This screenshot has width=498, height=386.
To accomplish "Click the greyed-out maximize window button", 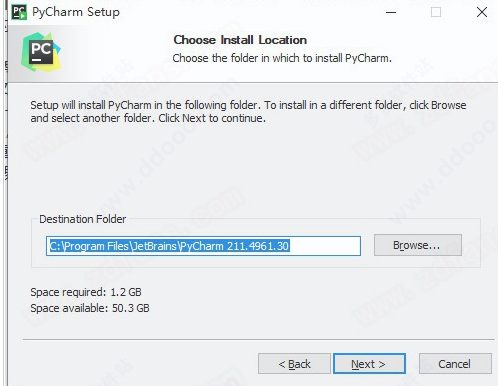I will point(436,13).
